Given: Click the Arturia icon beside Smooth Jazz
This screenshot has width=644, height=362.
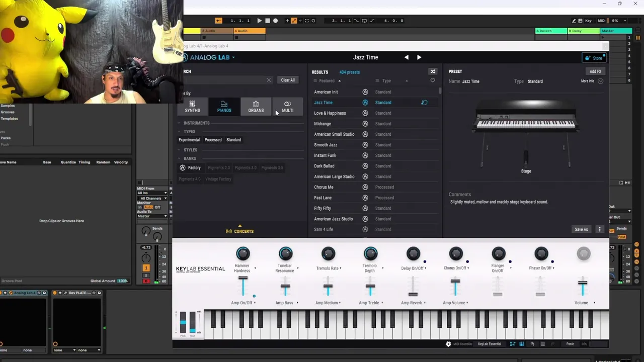Looking at the screenshot, I should 365,145.
